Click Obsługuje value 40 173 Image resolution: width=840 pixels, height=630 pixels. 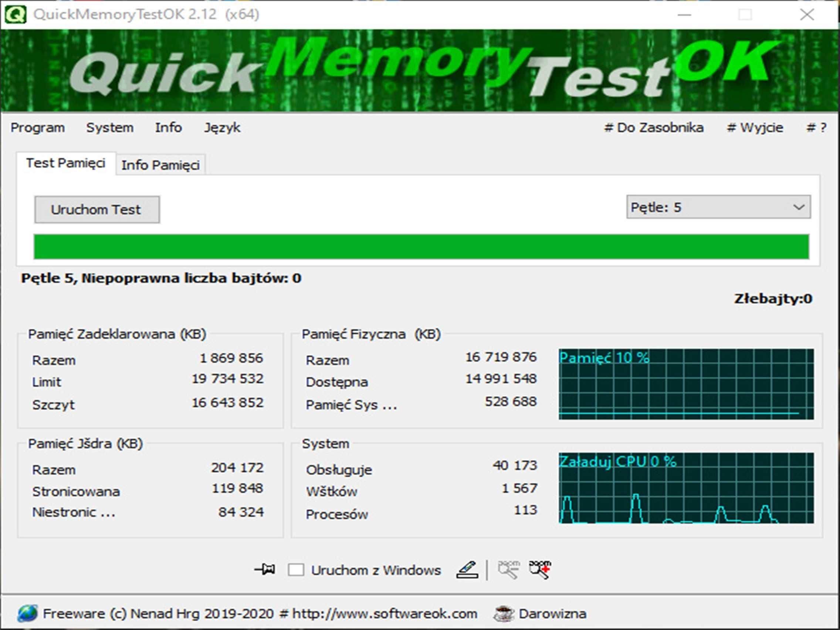tap(515, 465)
